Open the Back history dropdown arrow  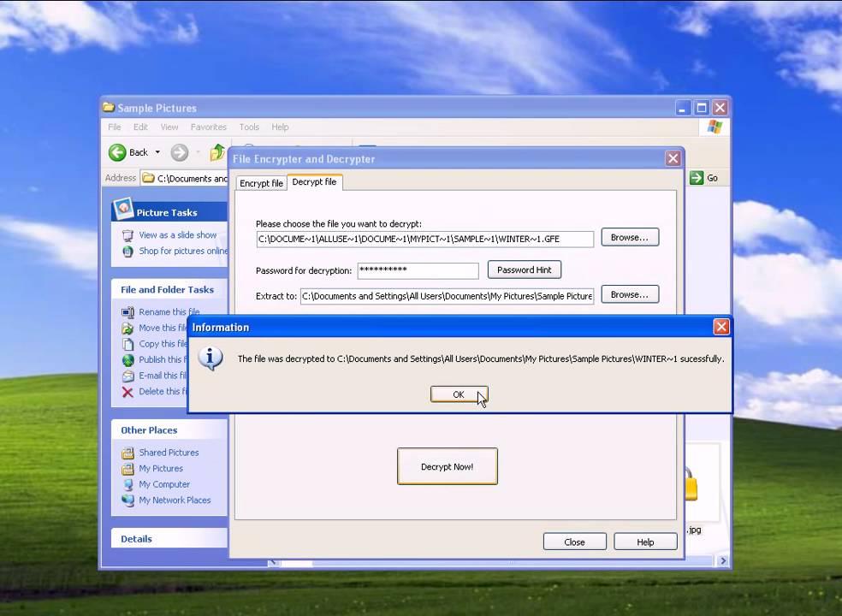[x=157, y=152]
